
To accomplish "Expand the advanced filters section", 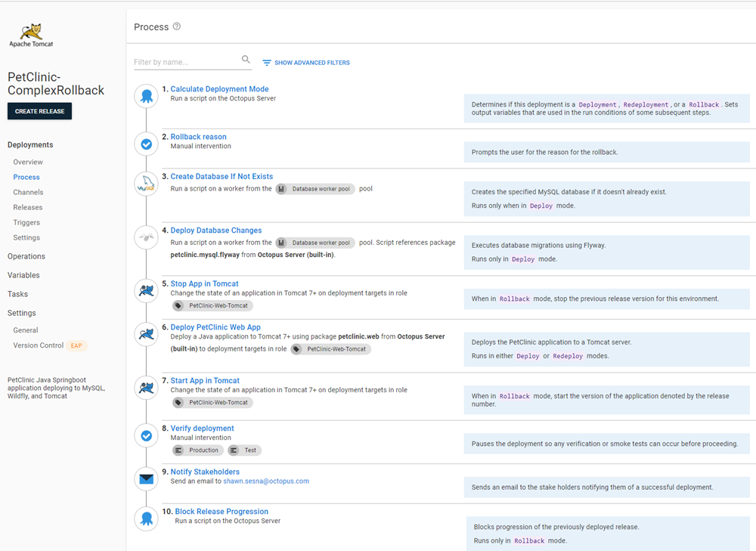I will pyautogui.click(x=306, y=63).
